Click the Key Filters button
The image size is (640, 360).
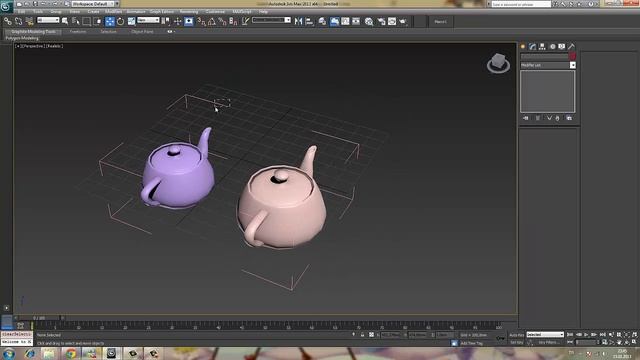coord(549,342)
